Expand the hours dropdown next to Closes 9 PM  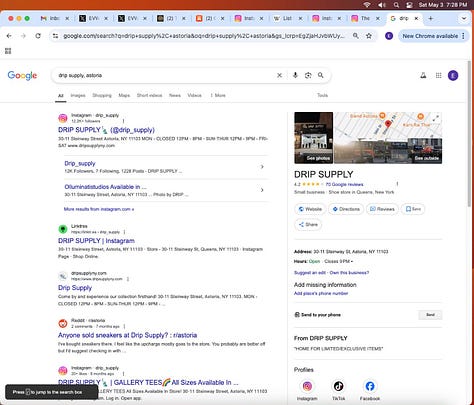point(352,261)
